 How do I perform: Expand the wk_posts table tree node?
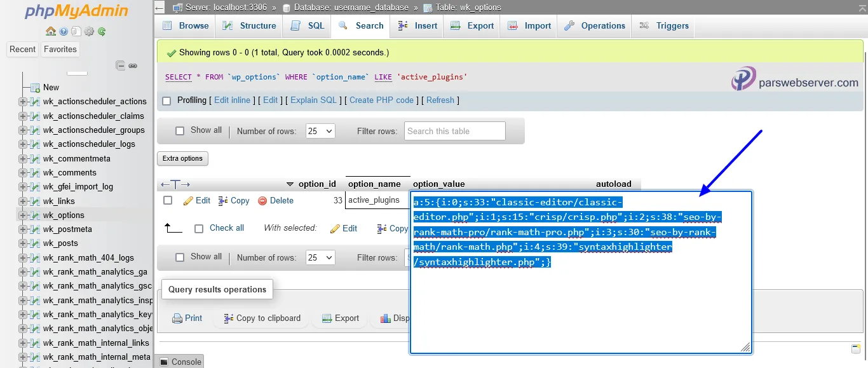tap(23, 243)
